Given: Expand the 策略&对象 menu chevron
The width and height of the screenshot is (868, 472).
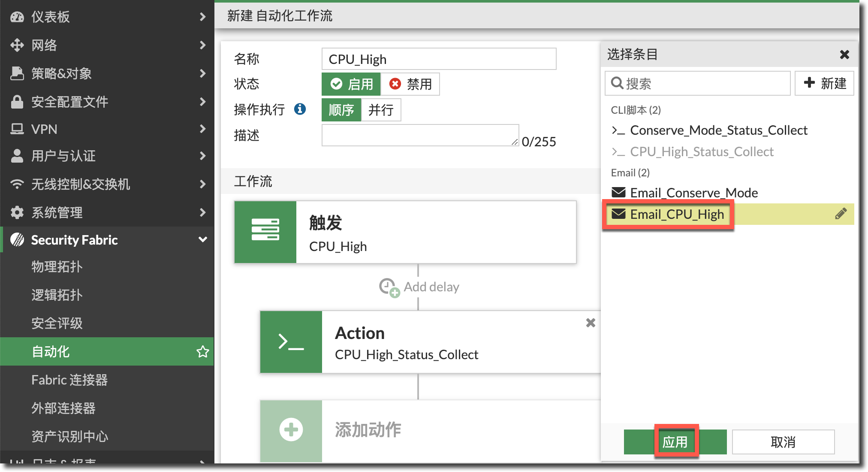Looking at the screenshot, I should click(x=202, y=73).
